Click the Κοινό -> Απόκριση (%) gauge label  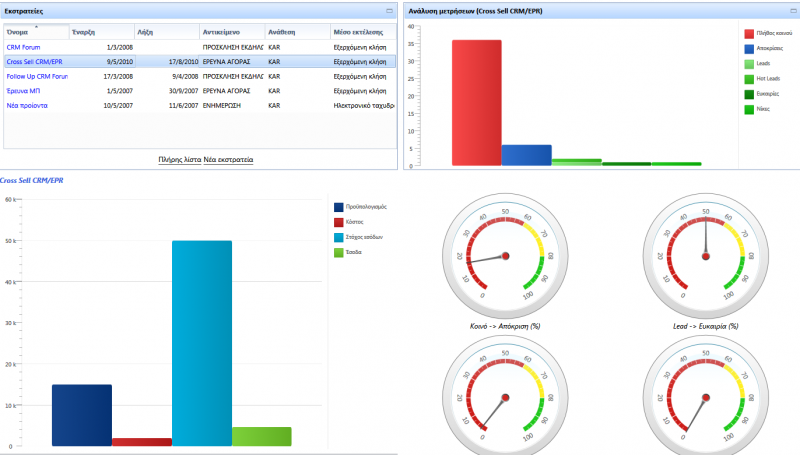[x=505, y=326]
